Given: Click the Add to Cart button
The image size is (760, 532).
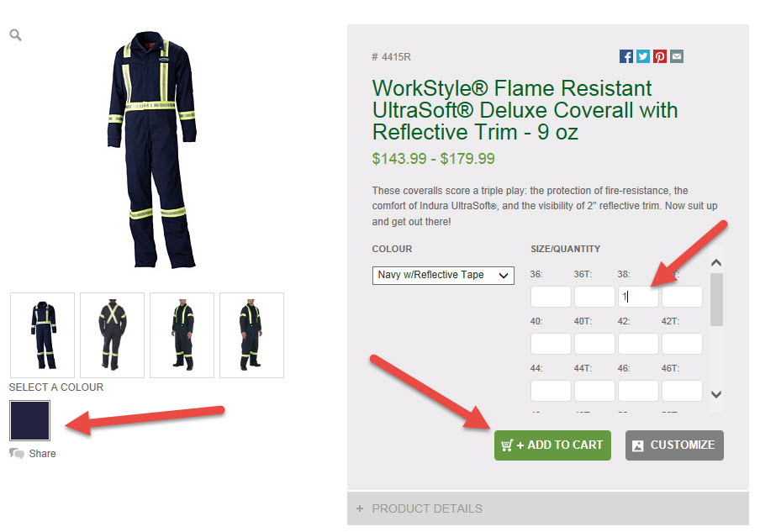Looking at the screenshot, I should click(552, 445).
